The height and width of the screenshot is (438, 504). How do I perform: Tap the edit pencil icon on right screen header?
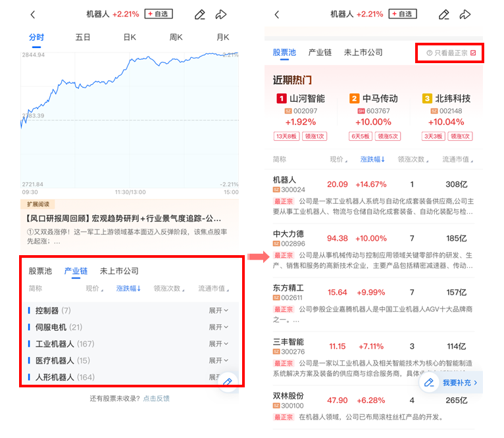point(444,14)
